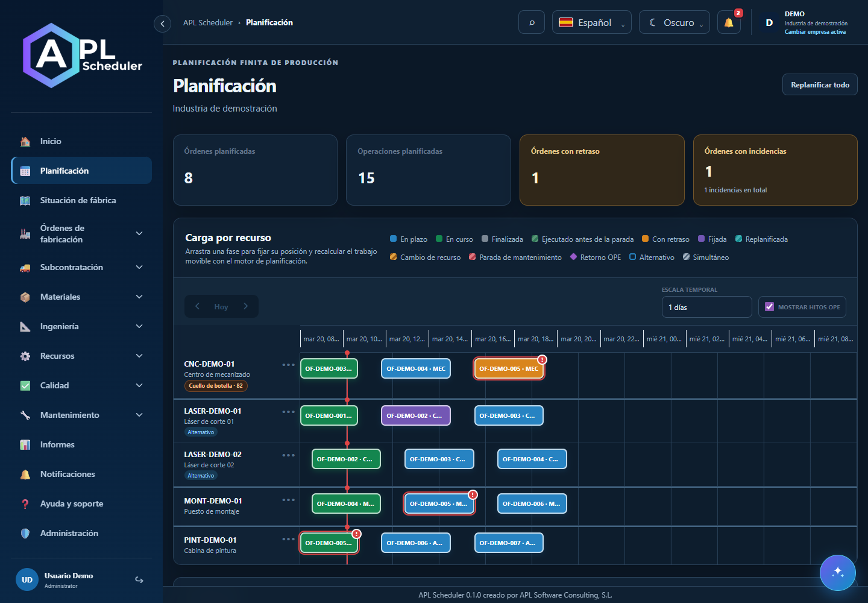Viewport: 868px width, 603px height.
Task: Open the Español language dropdown
Action: pos(592,22)
